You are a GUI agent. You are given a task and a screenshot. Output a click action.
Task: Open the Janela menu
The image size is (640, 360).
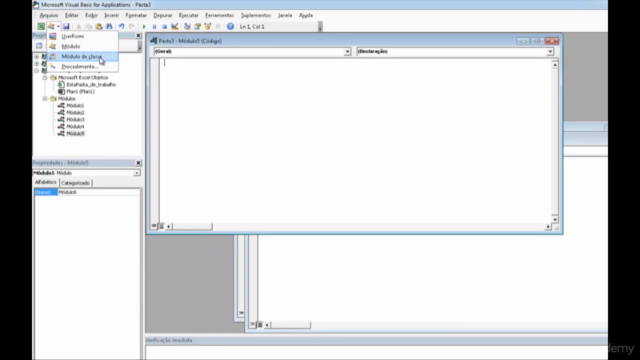click(285, 15)
